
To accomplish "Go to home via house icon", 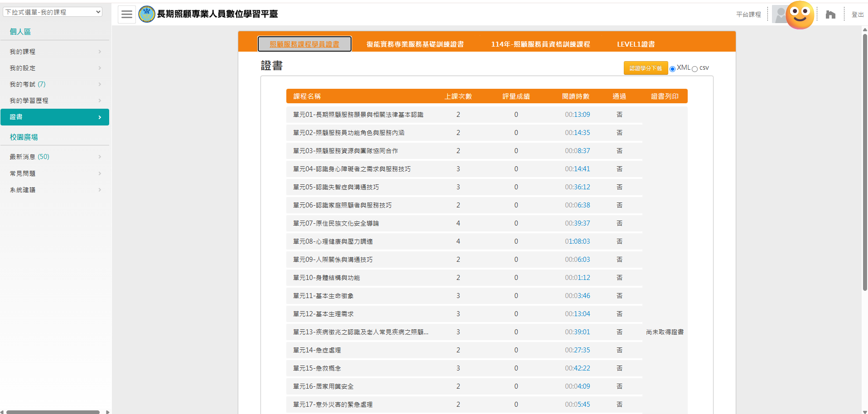I will [x=830, y=14].
